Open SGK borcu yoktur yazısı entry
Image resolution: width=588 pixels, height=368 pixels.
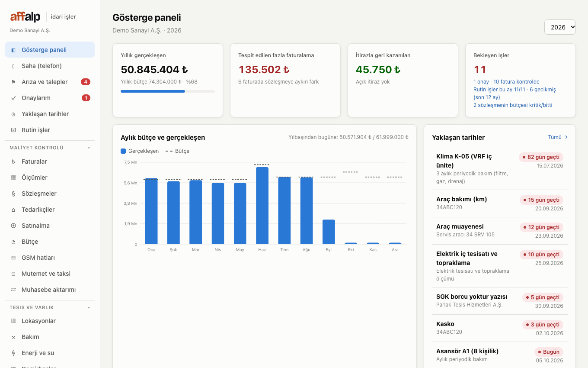coord(500,301)
